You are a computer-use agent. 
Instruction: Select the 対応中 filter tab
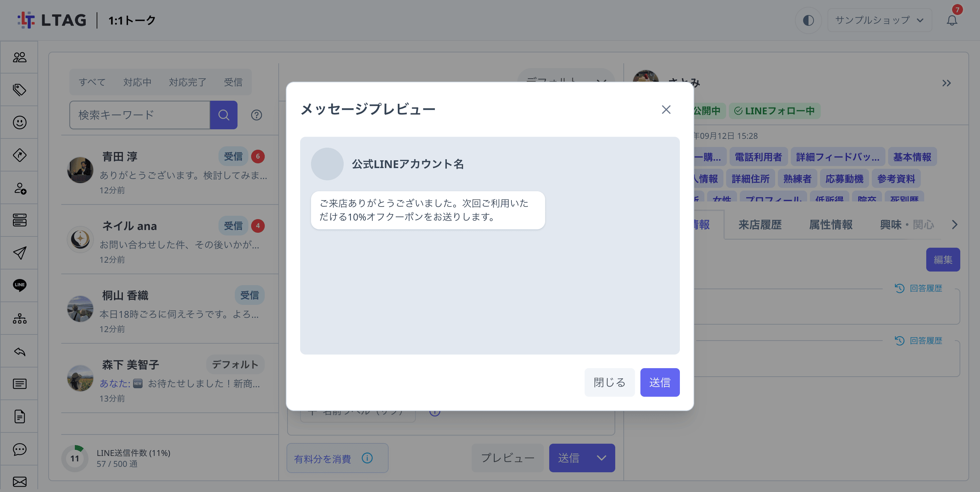pyautogui.click(x=137, y=82)
